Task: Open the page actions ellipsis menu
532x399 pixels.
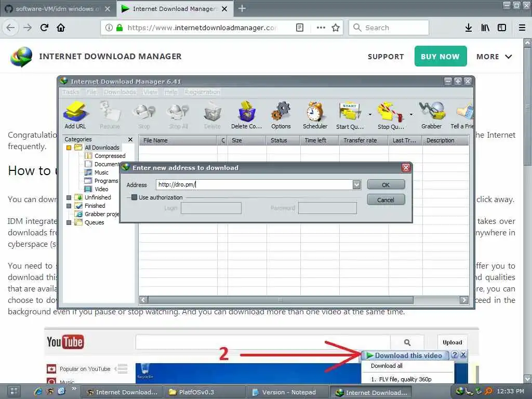Action: 321,28
